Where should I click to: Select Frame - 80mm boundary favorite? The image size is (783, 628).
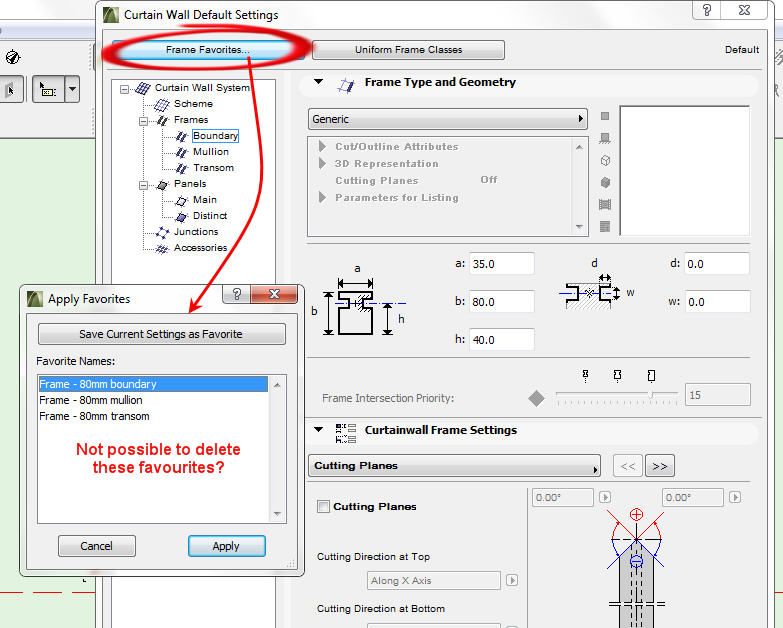tap(153, 384)
